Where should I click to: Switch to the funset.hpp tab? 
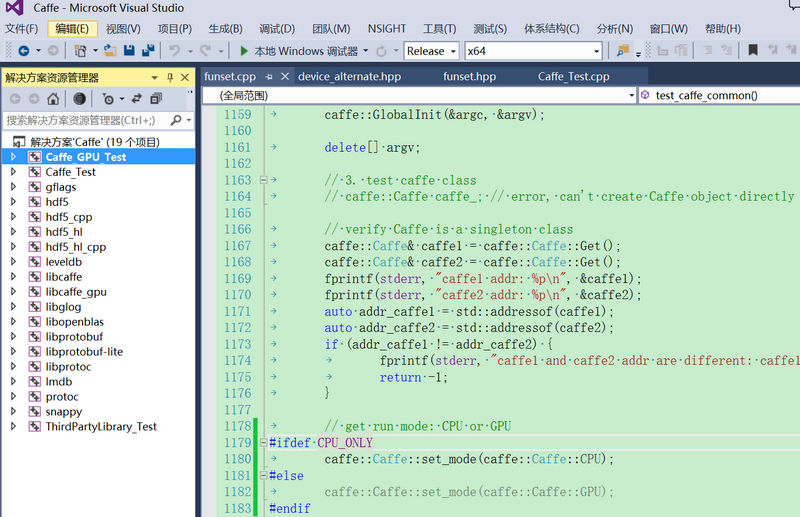(x=469, y=77)
